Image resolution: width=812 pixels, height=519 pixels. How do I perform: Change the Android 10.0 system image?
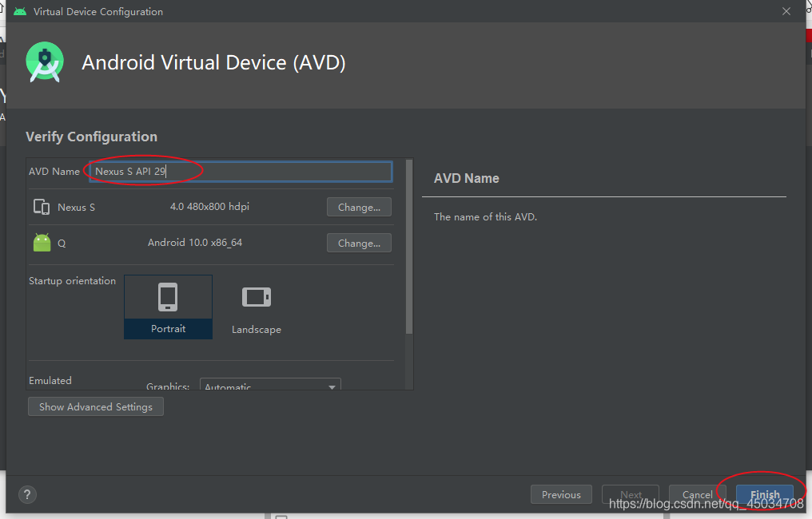pos(359,243)
